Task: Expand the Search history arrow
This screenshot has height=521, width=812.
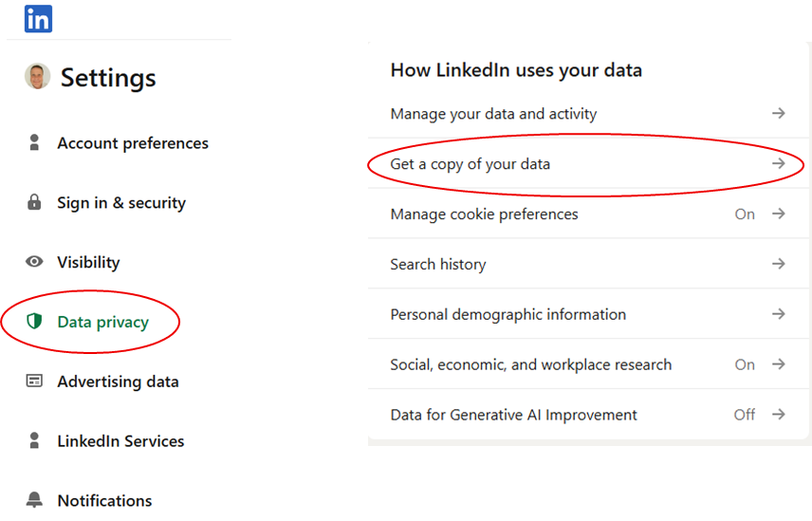Action: point(779,264)
